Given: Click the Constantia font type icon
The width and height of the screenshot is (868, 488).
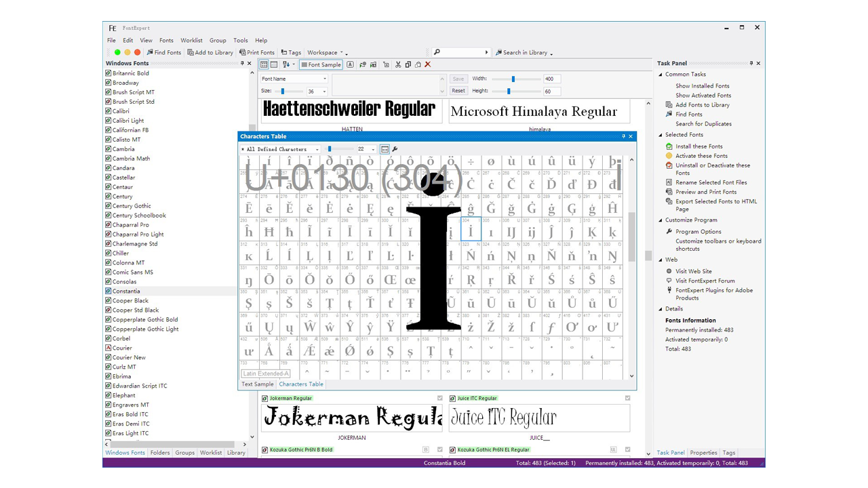Looking at the screenshot, I should coord(108,291).
